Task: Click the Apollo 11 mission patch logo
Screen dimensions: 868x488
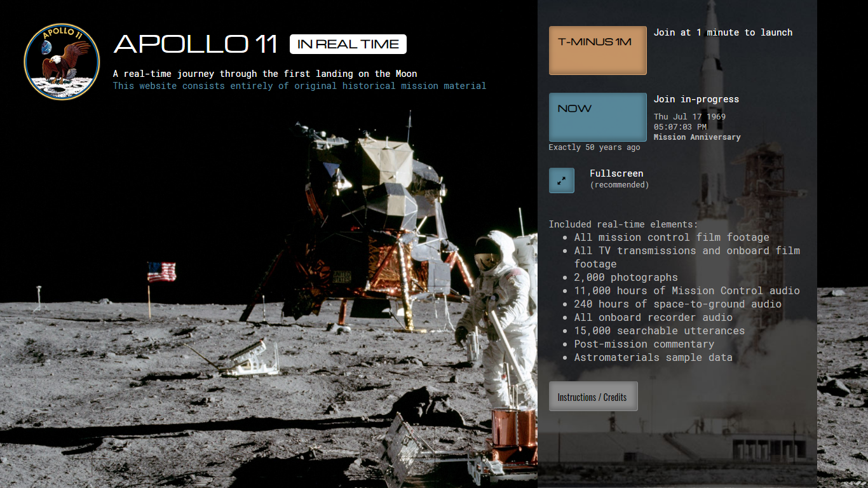Action: 62,62
